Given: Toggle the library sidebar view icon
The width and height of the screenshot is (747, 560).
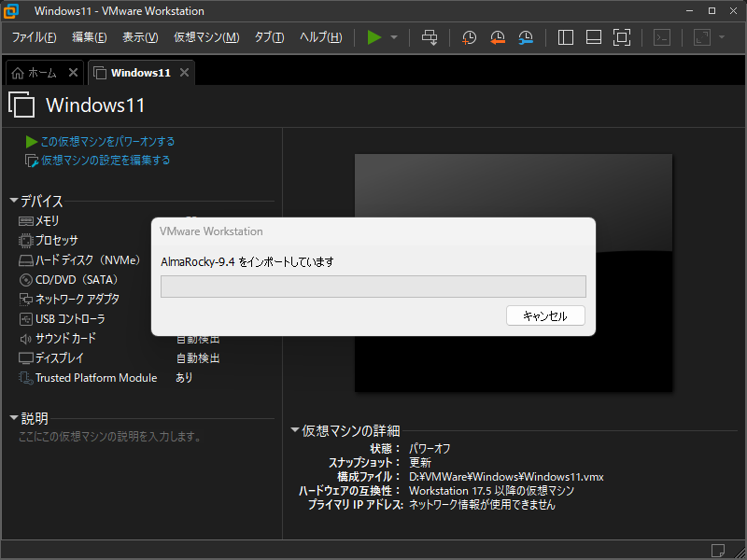Looking at the screenshot, I should point(566,37).
